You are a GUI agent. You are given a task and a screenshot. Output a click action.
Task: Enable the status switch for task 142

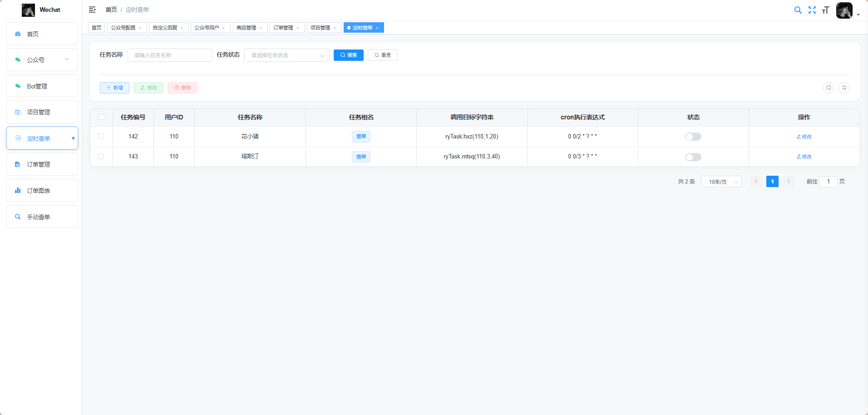coord(693,137)
